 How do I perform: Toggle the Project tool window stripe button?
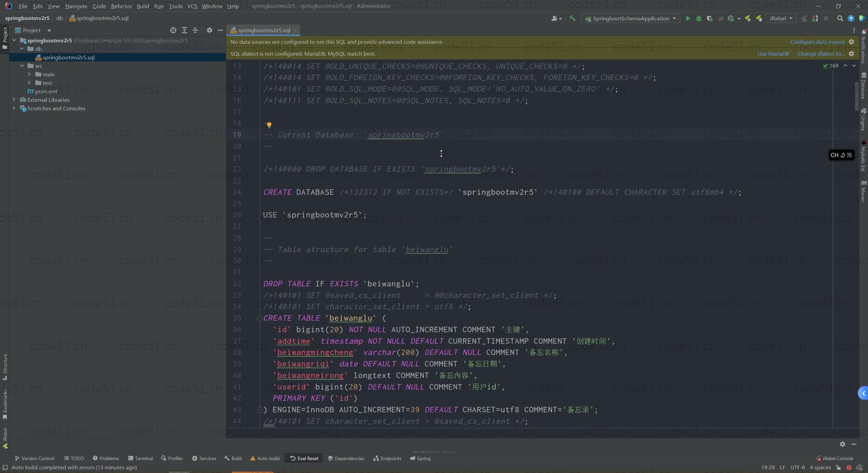tap(5, 37)
